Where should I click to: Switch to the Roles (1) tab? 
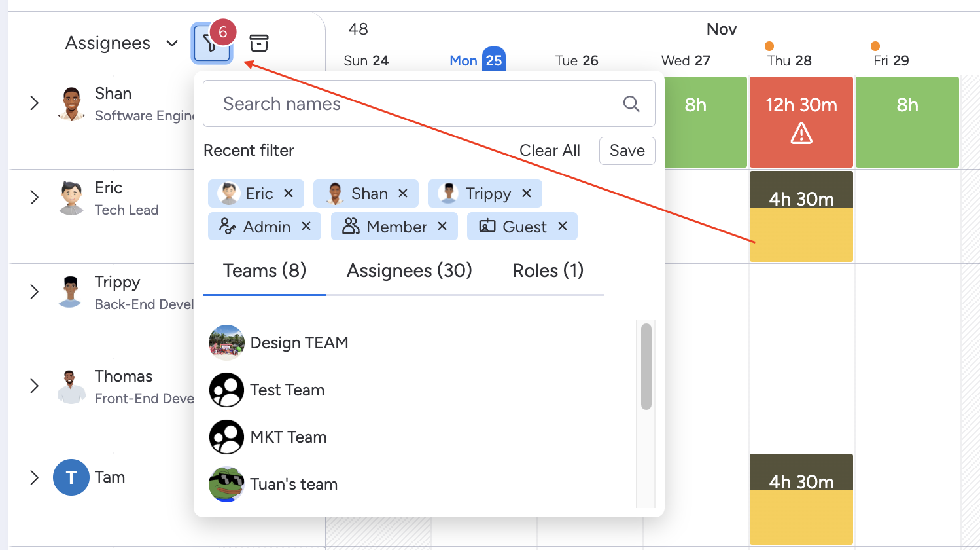(x=548, y=270)
